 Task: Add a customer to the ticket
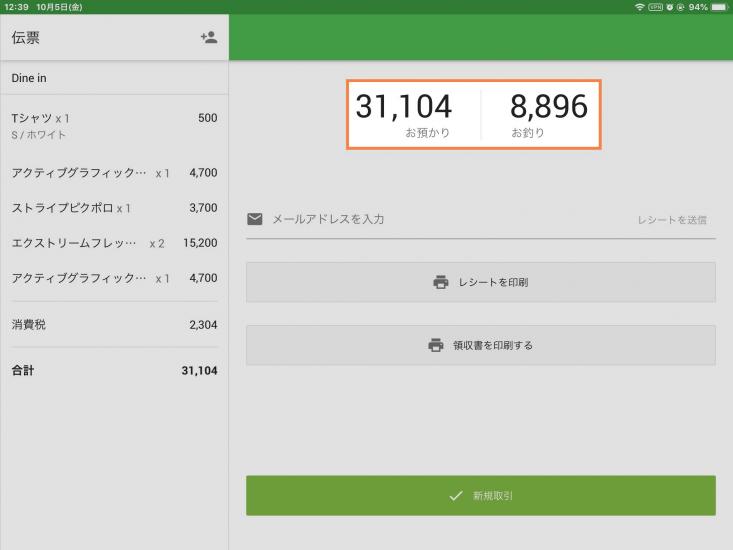(x=208, y=37)
